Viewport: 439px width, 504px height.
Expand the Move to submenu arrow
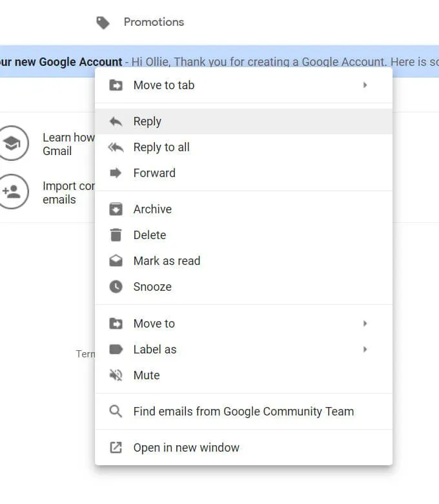coord(365,323)
